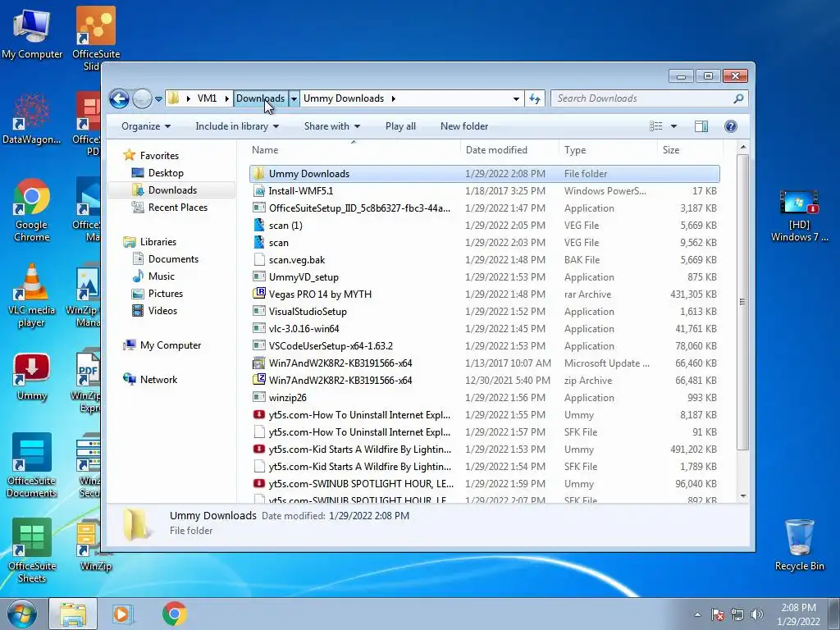Open the volume speaker tray icon
The width and height of the screenshot is (840, 630).
pyautogui.click(x=756, y=614)
